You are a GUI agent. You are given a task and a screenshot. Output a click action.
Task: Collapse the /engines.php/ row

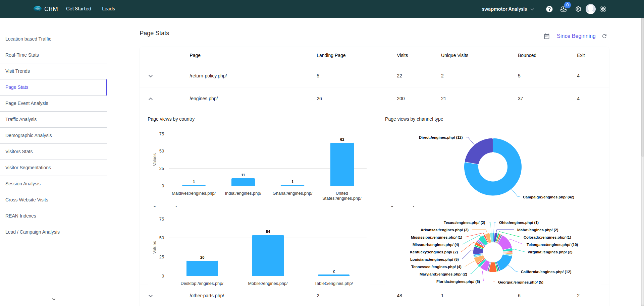click(151, 99)
